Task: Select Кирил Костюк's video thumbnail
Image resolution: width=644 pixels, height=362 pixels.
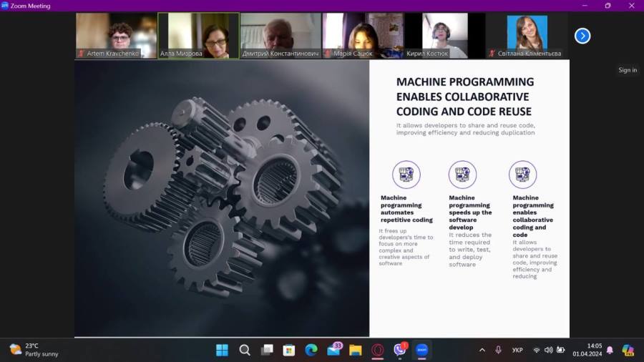Action: click(x=445, y=36)
